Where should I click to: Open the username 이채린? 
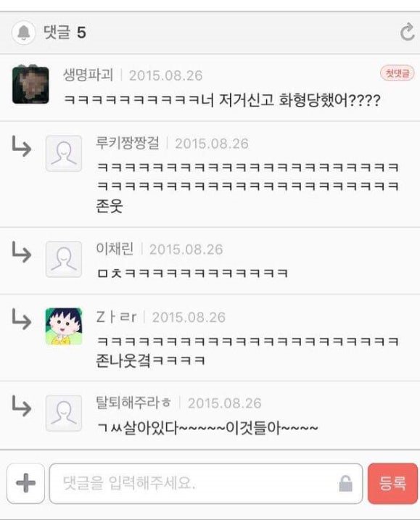click(115, 249)
